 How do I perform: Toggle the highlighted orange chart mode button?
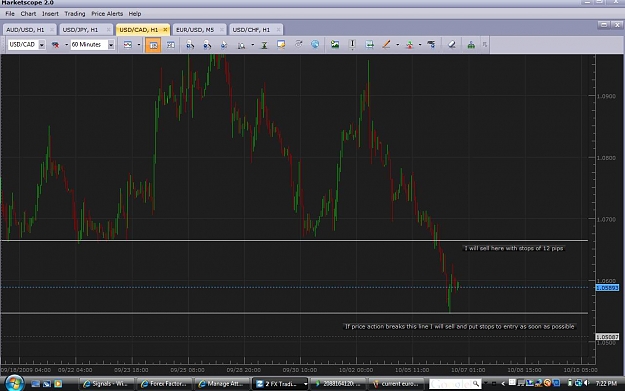coord(153,45)
